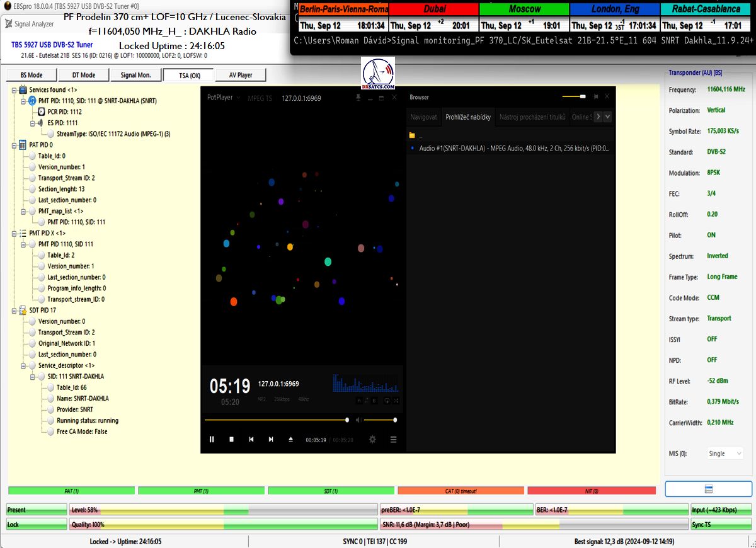Collapse the PAT PID 0 tree node

(x=13, y=145)
